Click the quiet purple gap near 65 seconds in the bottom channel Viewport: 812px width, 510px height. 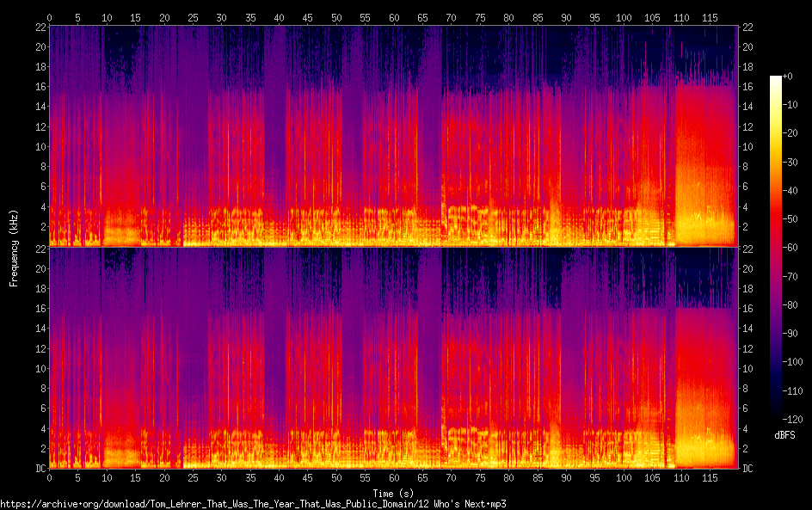[428, 361]
